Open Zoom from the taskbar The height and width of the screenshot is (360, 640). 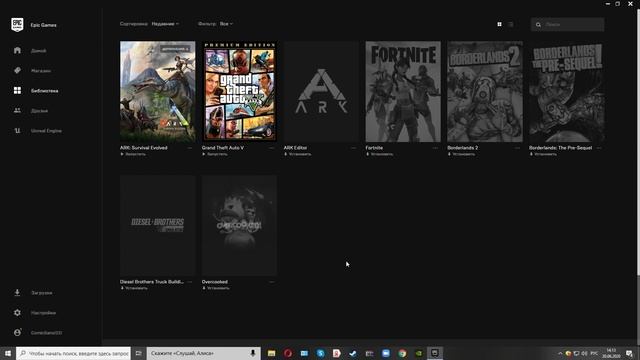coord(386,353)
